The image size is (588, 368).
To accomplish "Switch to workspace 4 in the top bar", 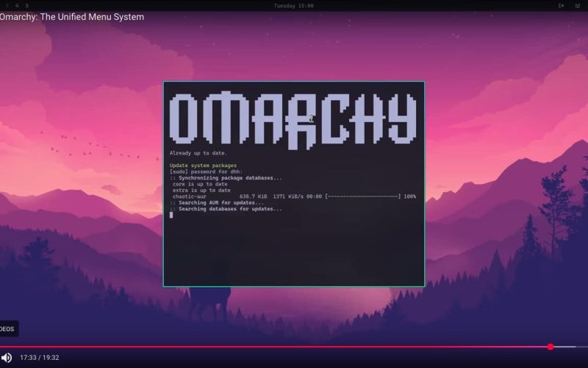I will click(x=17, y=6).
